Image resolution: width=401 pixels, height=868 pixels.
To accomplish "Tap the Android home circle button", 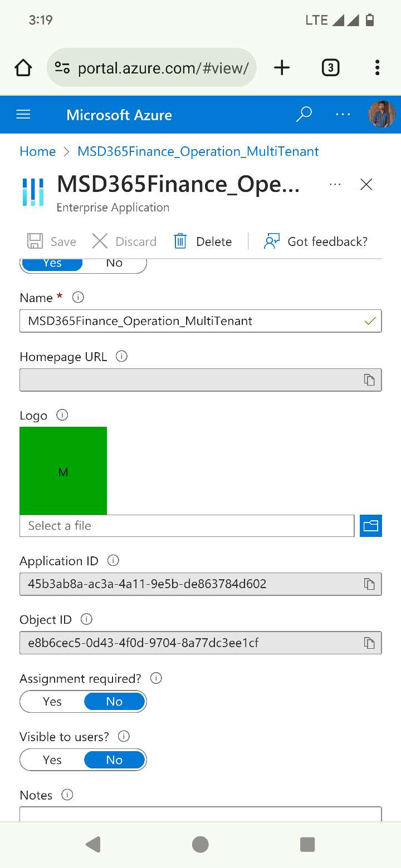I will 200,845.
